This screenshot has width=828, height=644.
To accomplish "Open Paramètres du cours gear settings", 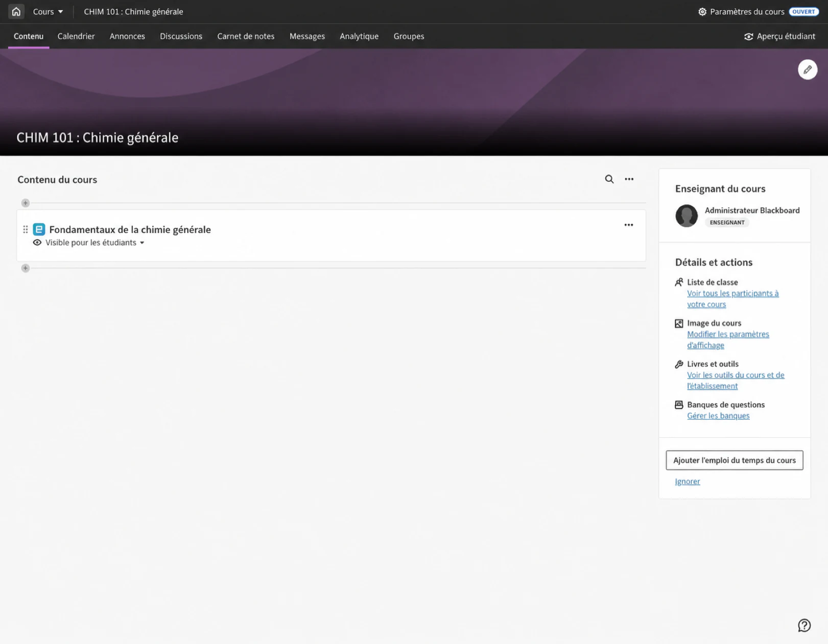I will (741, 11).
